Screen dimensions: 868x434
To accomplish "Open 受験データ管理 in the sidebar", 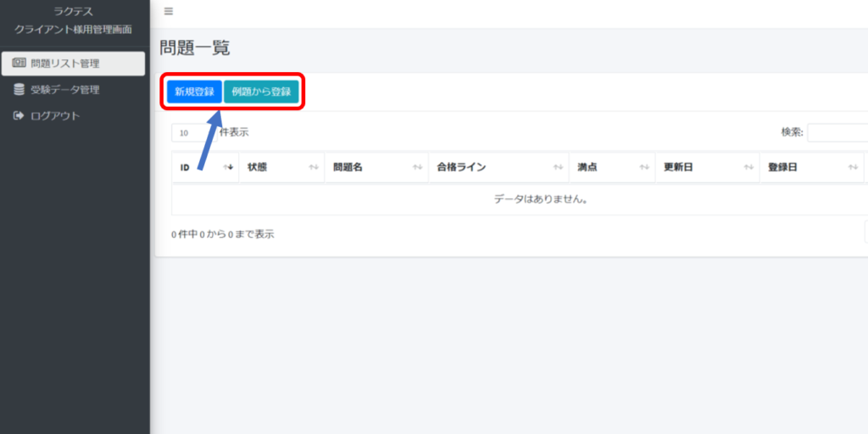I will (x=73, y=90).
